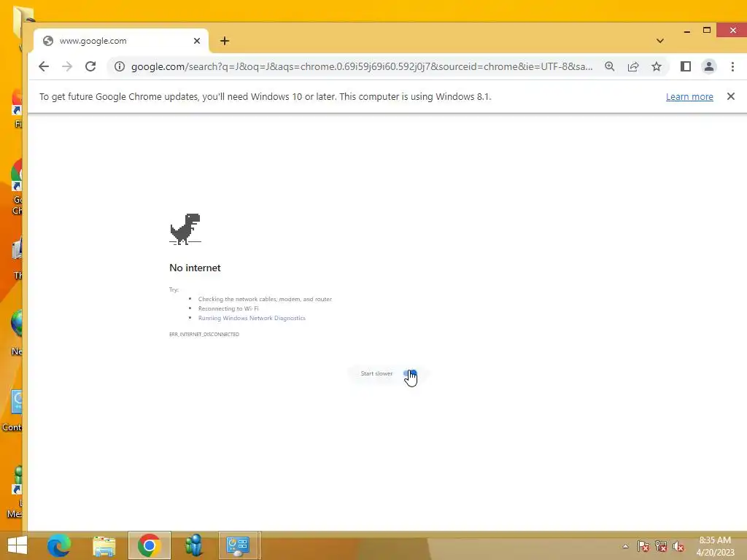Open the Windows Start button
747x560 pixels.
(x=18, y=545)
